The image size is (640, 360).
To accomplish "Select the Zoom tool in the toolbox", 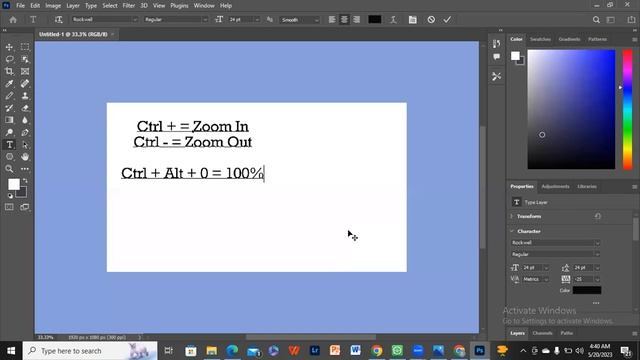I will point(9,169).
